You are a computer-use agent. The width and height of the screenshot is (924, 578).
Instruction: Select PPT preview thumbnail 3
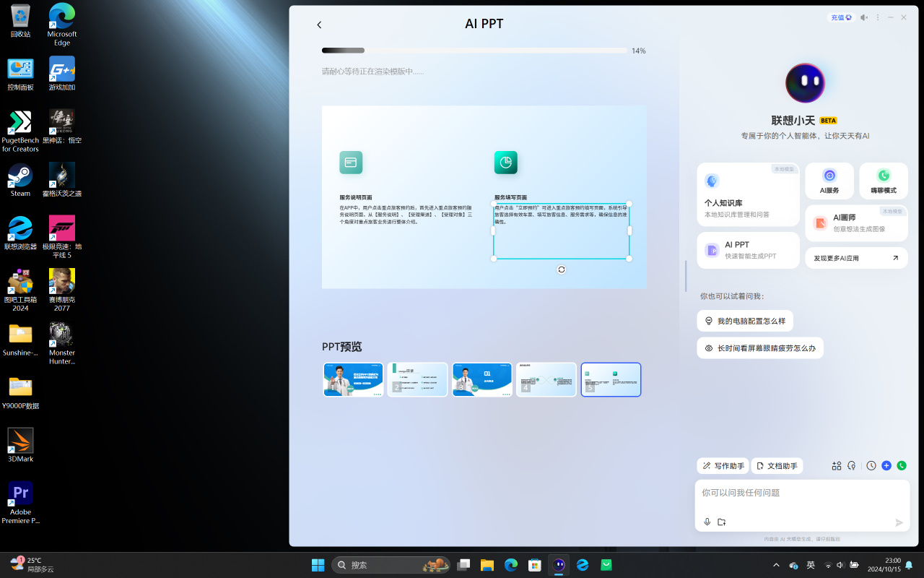click(x=482, y=380)
